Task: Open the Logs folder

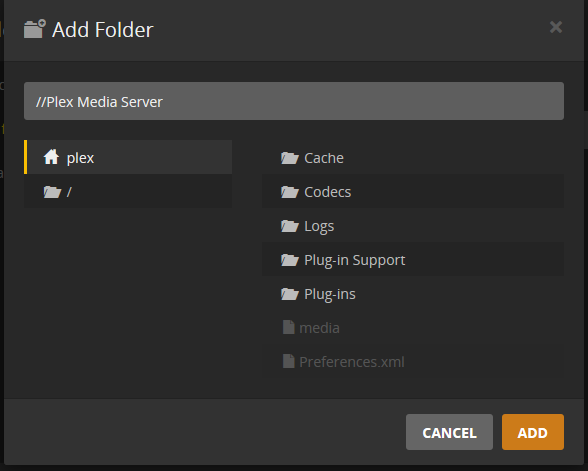Action: click(412, 225)
